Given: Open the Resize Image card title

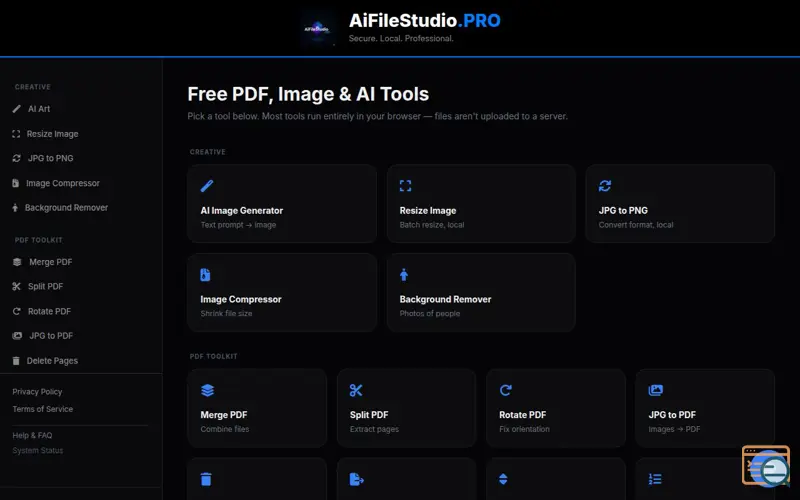Looking at the screenshot, I should coord(428,210).
